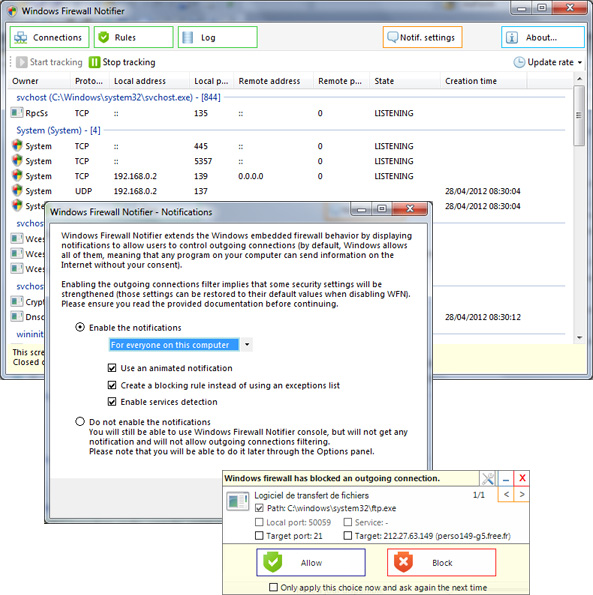Viewport: 593px width, 595px height.
Task: Sort by the Creation time column
Action: 483,81
